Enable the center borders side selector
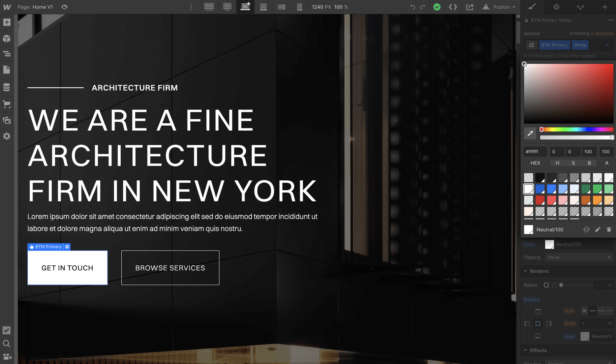 pyautogui.click(x=538, y=323)
